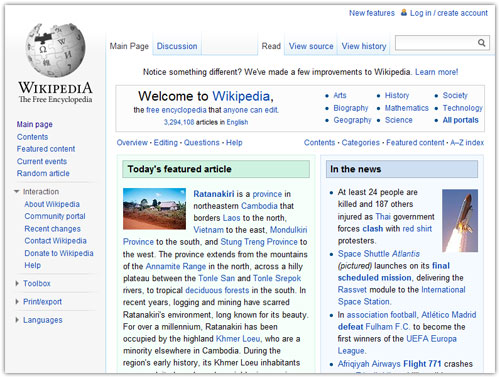Click the anyone can edit link
Viewport: 500px width, 378px height.
click(250, 110)
